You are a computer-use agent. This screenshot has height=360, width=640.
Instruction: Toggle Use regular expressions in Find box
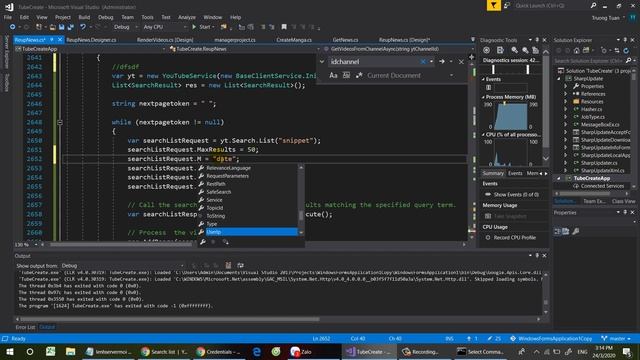(359, 75)
